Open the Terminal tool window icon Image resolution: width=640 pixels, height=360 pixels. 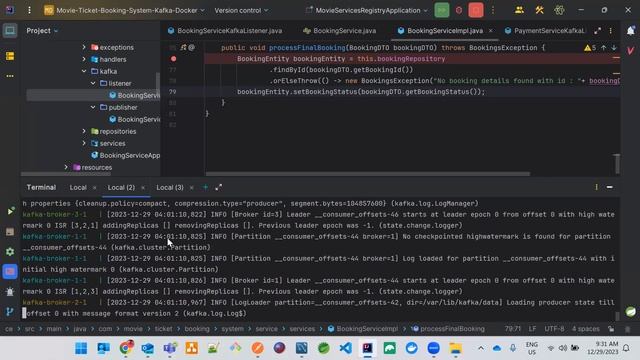10,271
